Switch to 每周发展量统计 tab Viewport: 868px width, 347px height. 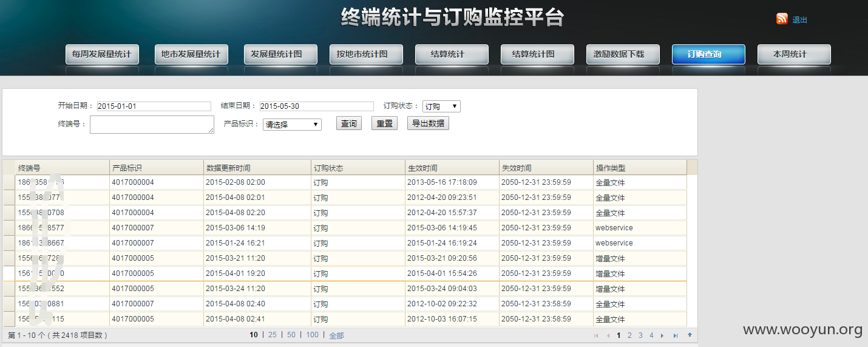(x=102, y=54)
